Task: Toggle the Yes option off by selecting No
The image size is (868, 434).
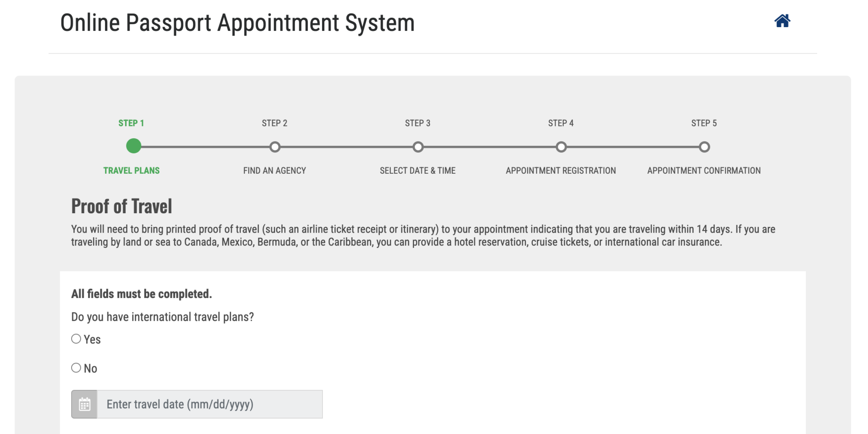Action: [x=76, y=367]
